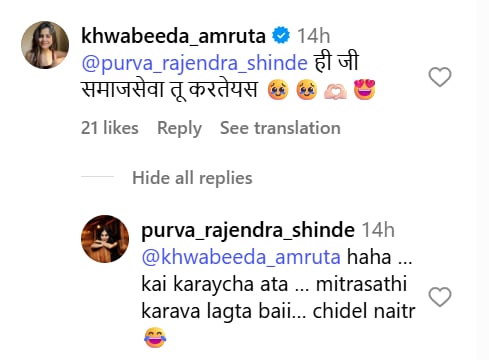Click the laughing-crying emoji in the reply

coord(155,337)
